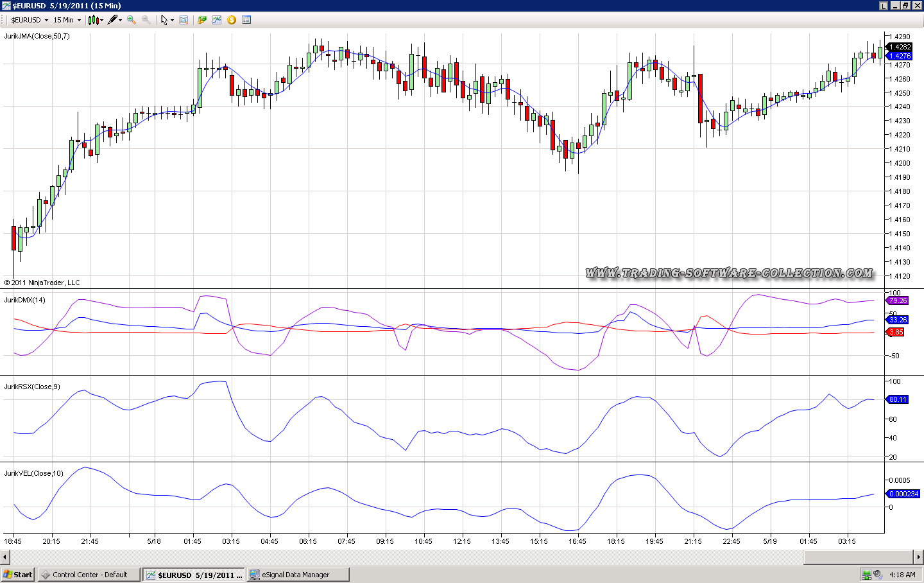924x583 pixels.
Task: Click the zoom frame icon beside the cursor tool
Action: pyautogui.click(x=184, y=20)
